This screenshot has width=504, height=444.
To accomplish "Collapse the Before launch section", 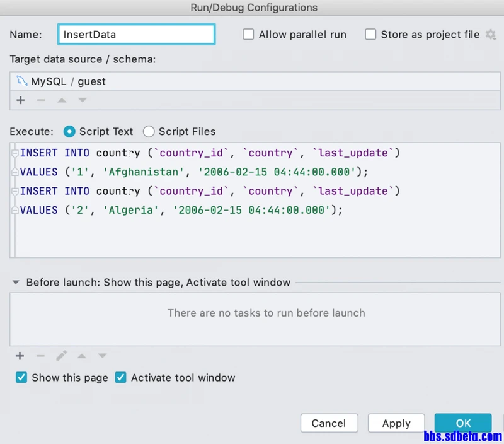I will (16, 283).
